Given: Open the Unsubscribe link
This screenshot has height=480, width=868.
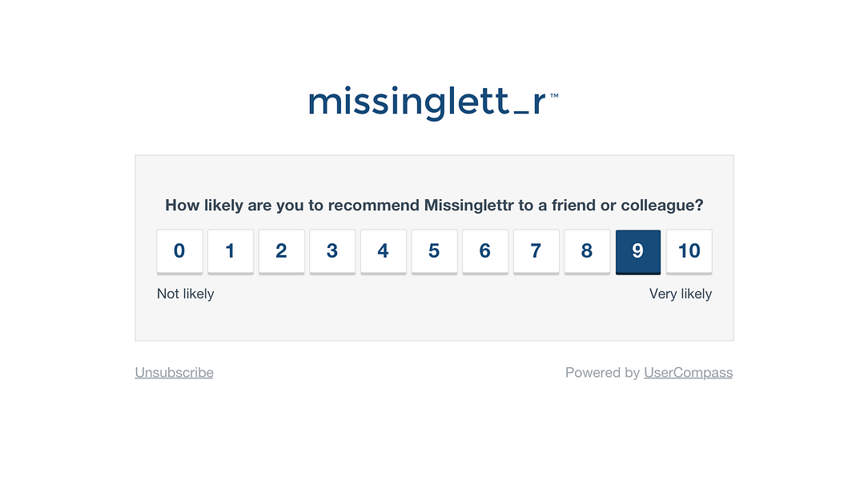Looking at the screenshot, I should coord(174,372).
